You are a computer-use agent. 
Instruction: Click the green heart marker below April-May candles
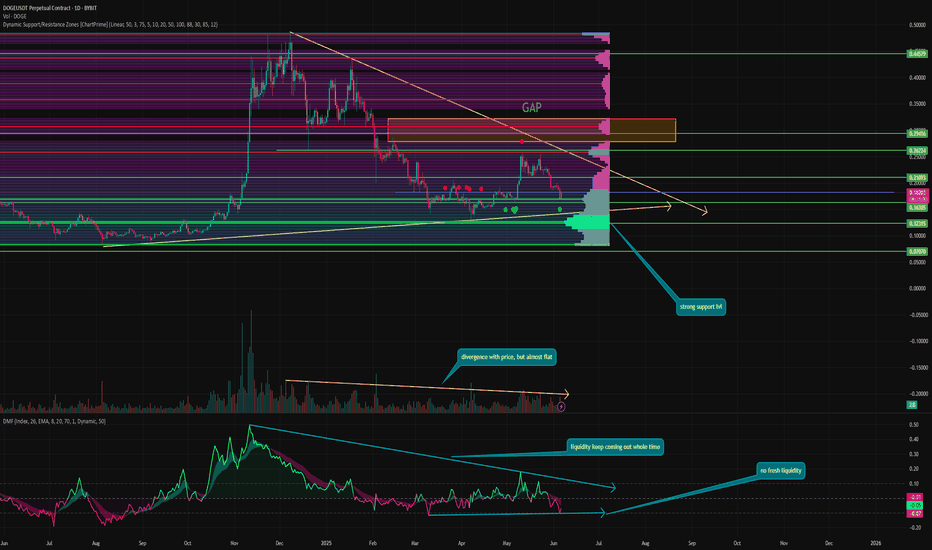(515, 210)
